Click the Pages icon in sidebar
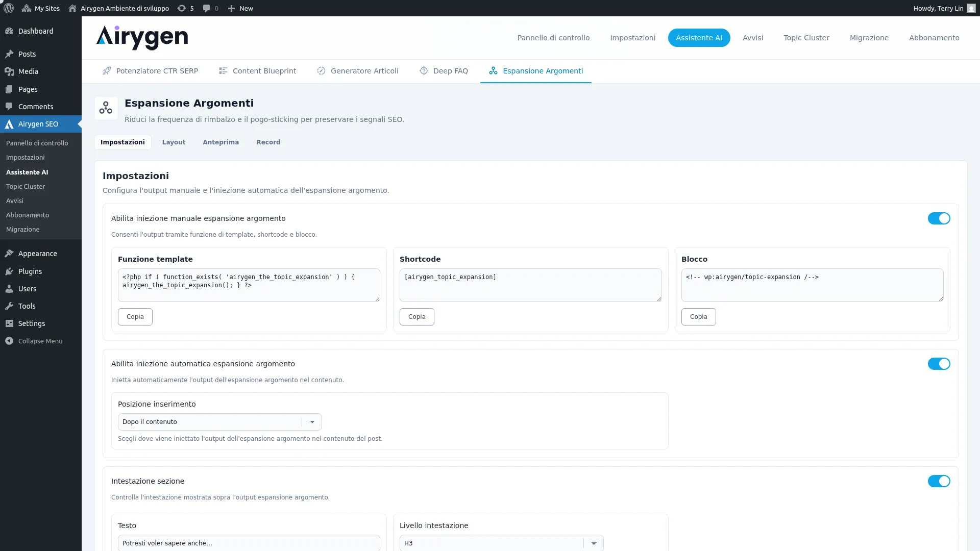 pyautogui.click(x=9, y=89)
